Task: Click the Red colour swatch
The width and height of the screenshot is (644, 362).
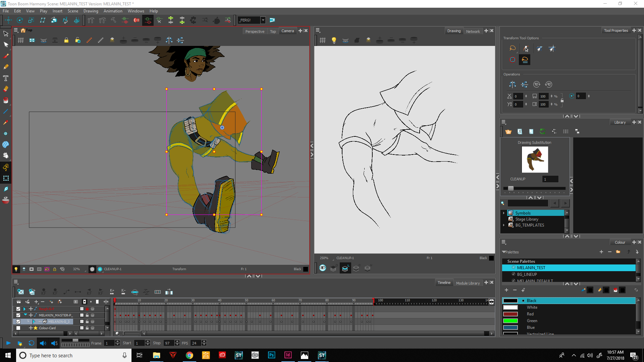Action: tap(511, 314)
